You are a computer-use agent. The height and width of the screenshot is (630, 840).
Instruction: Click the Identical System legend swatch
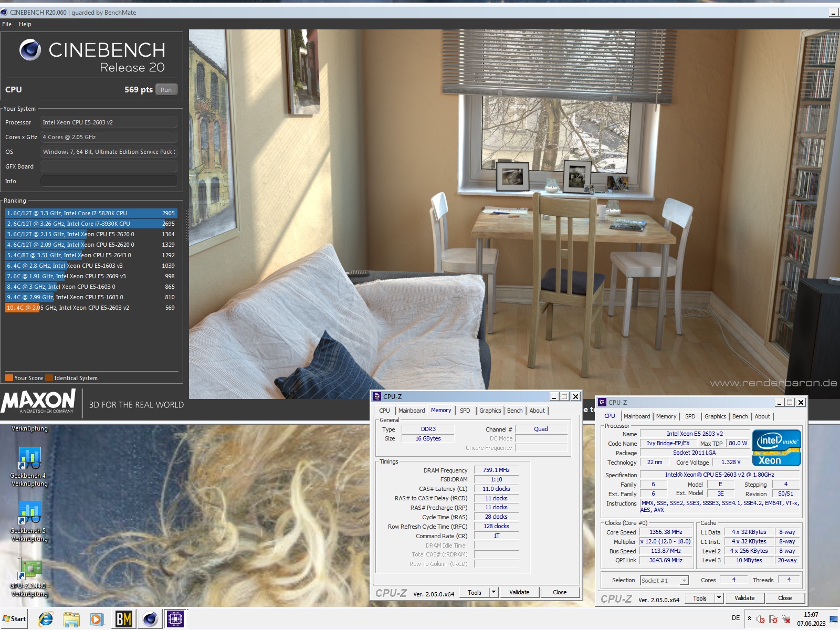coord(49,378)
